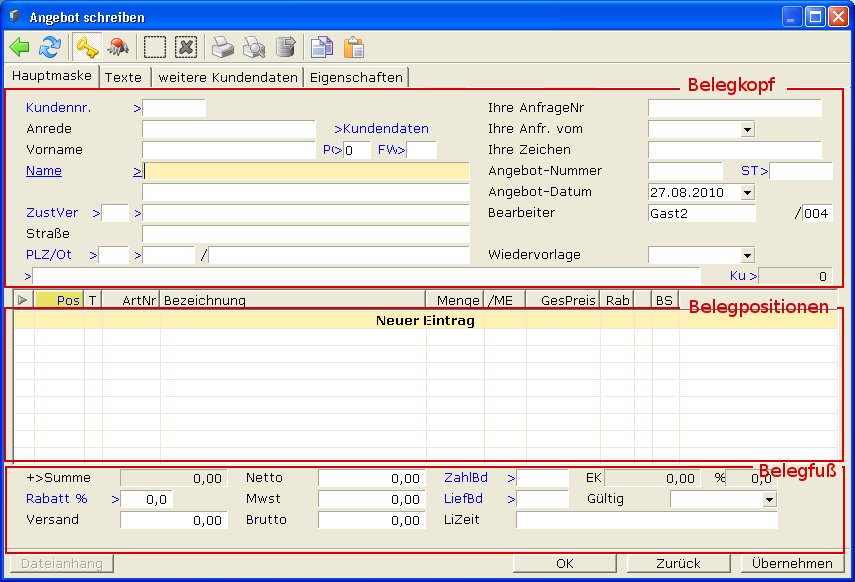The image size is (855, 582).
Task: Open the Ihre Anfr. vom date dropdown
Action: (747, 129)
